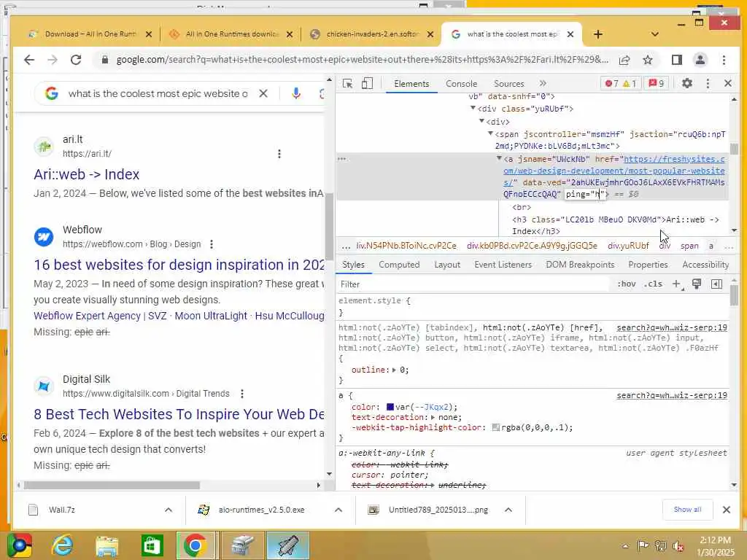Open the Chrome profile avatar icon

[x=700, y=60]
